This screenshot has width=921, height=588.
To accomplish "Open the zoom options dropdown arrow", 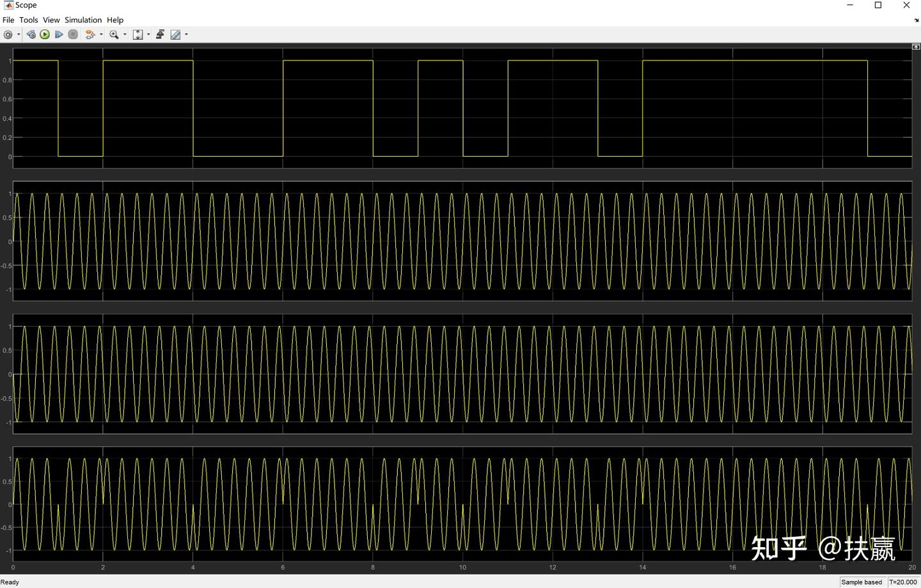I will point(125,35).
